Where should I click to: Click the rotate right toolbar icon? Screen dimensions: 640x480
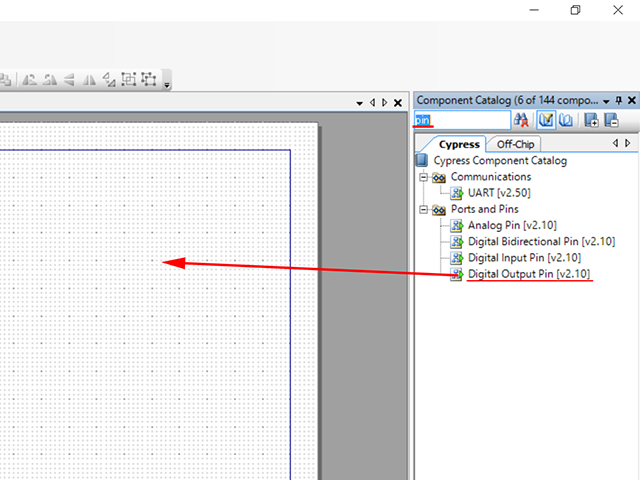click(x=50, y=79)
